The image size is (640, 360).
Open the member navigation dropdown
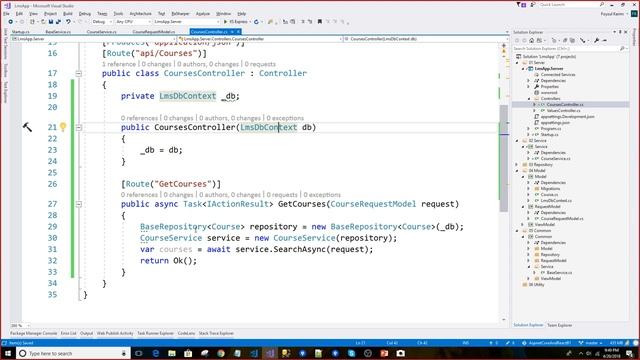pyautogui.click(x=426, y=39)
